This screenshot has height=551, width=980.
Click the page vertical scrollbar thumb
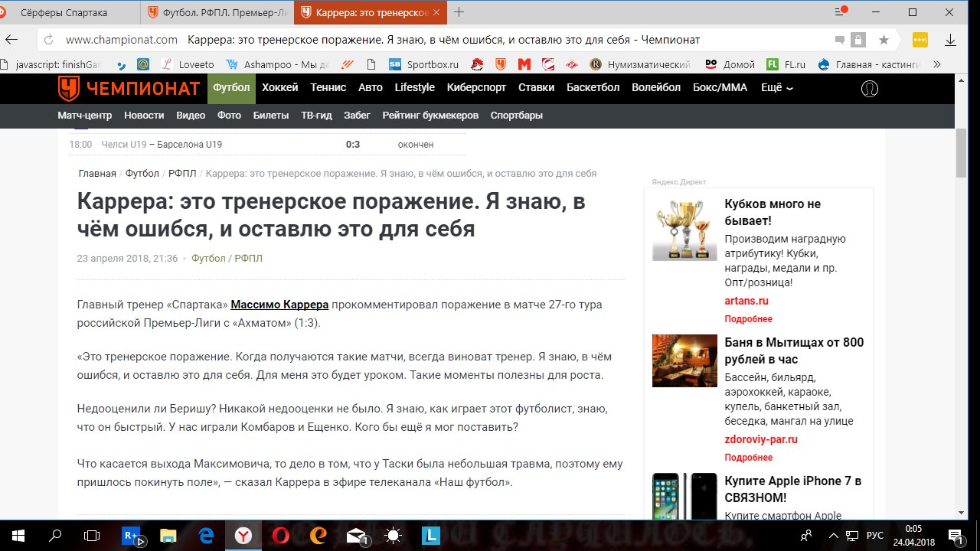click(x=962, y=153)
